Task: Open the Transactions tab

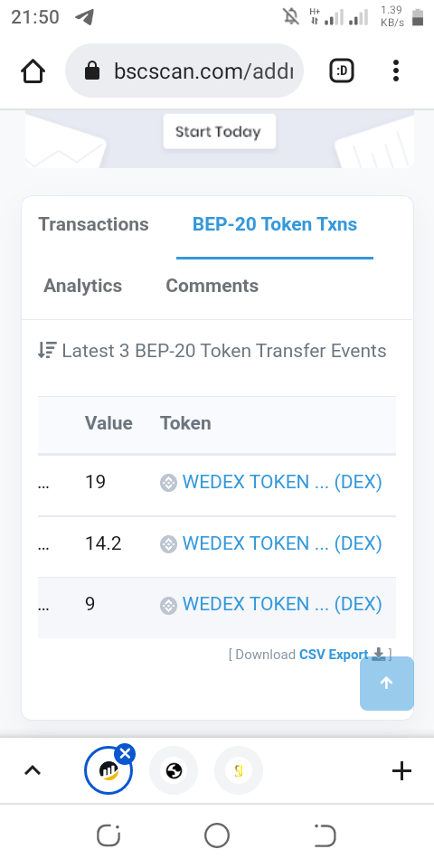Action: pyautogui.click(x=93, y=224)
